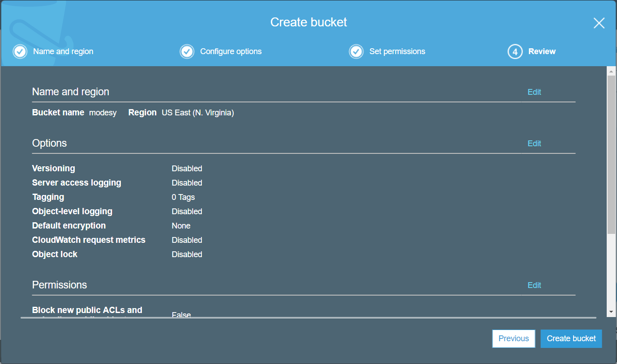Image resolution: width=617 pixels, height=364 pixels.
Task: Click the US East (N. Virginia) region text
Action: (197, 113)
